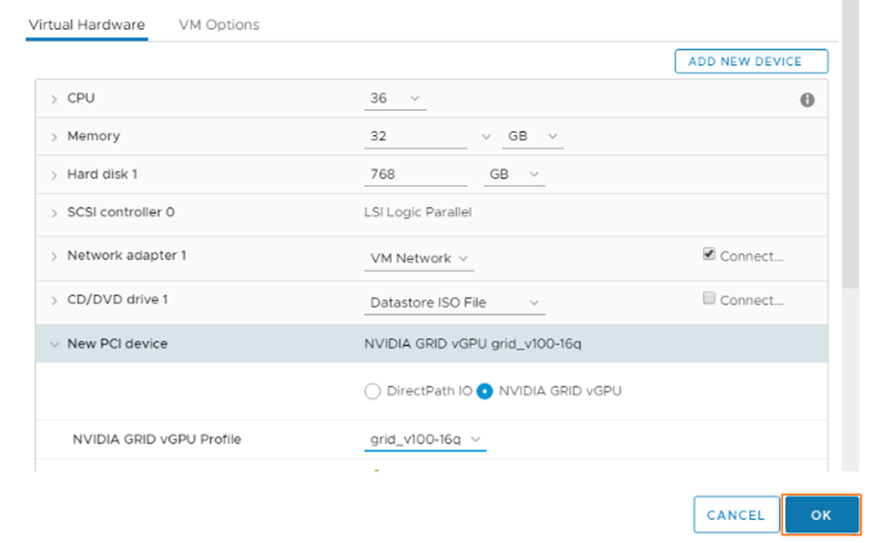This screenshot has height=543, width=873.
Task: Click the ADD NEW DEVICE button
Action: [x=751, y=61]
